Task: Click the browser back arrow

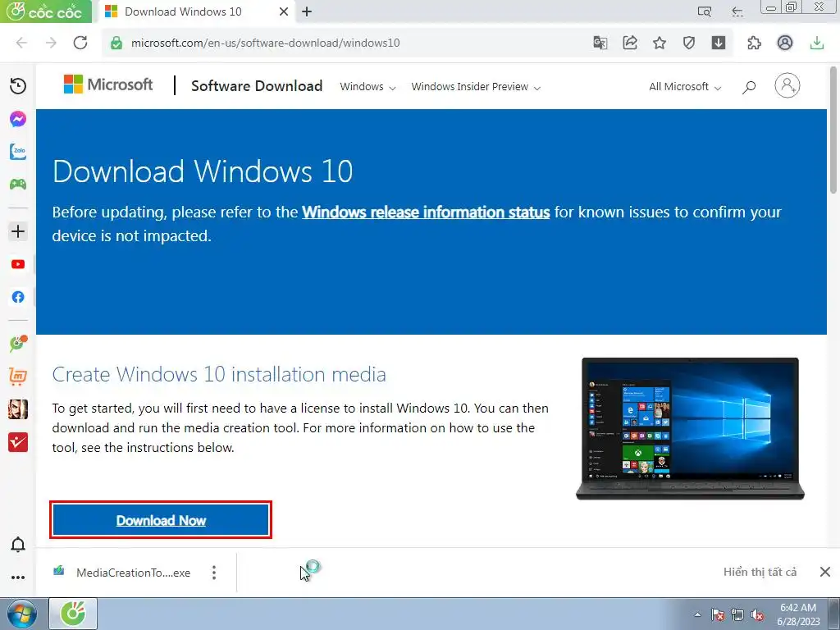Action: pos(21,43)
